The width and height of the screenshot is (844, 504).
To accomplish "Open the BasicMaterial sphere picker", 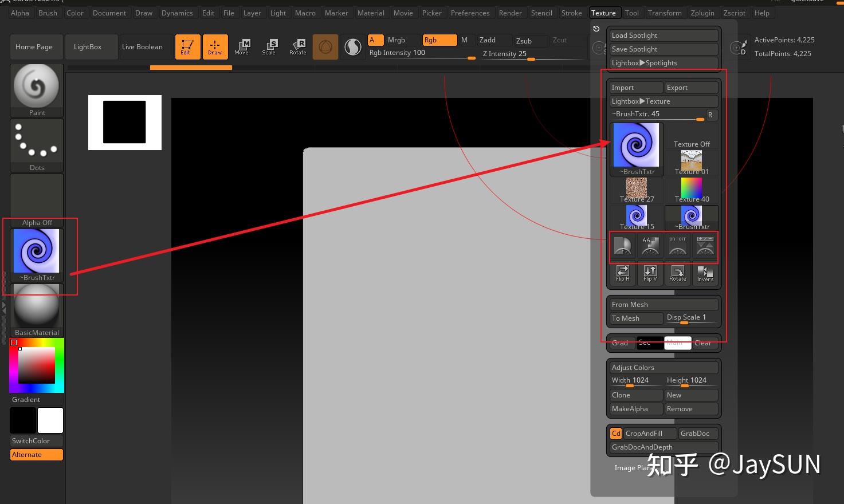I will click(37, 310).
